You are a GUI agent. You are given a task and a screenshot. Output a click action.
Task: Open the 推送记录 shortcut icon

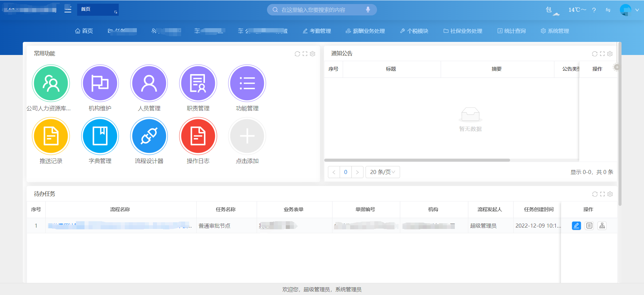click(x=51, y=136)
